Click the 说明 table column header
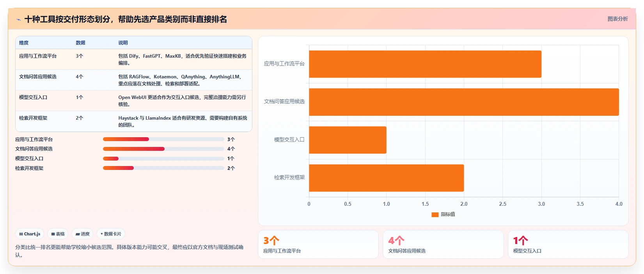Image resolution: width=644 pixels, height=274 pixels. (123, 43)
